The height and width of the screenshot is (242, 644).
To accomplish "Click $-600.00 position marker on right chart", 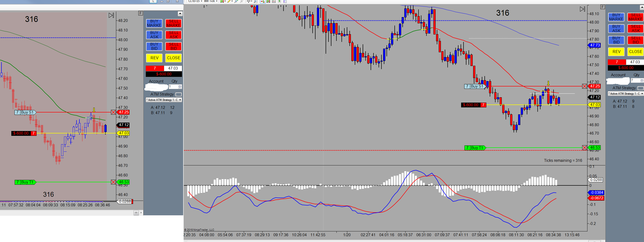I will (474, 105).
